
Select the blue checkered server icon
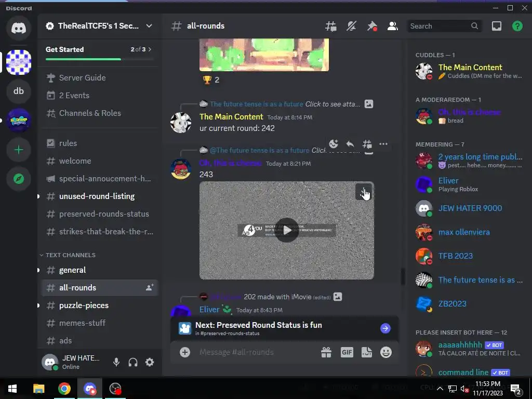[x=19, y=62]
